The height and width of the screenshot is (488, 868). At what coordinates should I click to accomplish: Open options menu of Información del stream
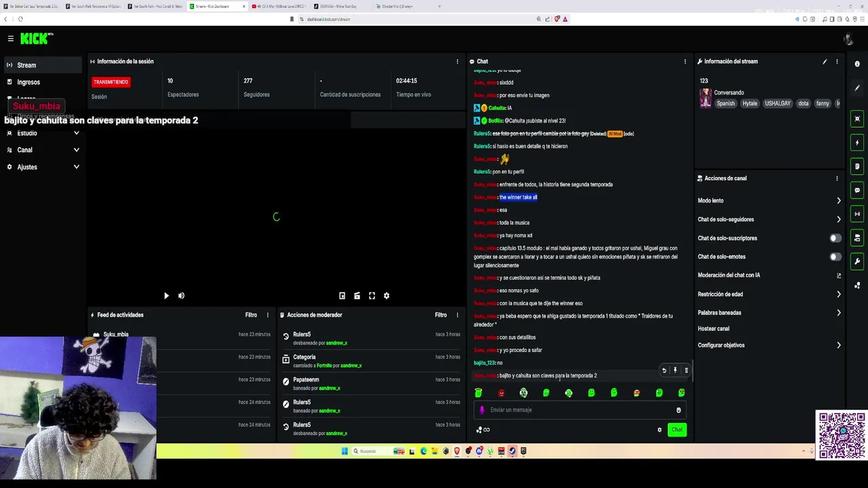(x=837, y=61)
